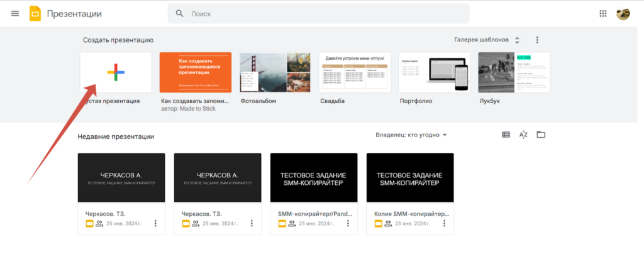Click the Slides file icon under SMM-копирайтер//Pand...

point(282,224)
